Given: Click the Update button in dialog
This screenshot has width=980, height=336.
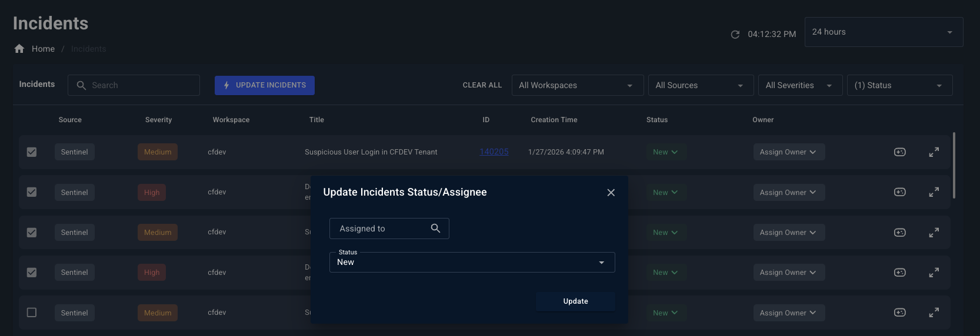Looking at the screenshot, I should (x=575, y=301).
